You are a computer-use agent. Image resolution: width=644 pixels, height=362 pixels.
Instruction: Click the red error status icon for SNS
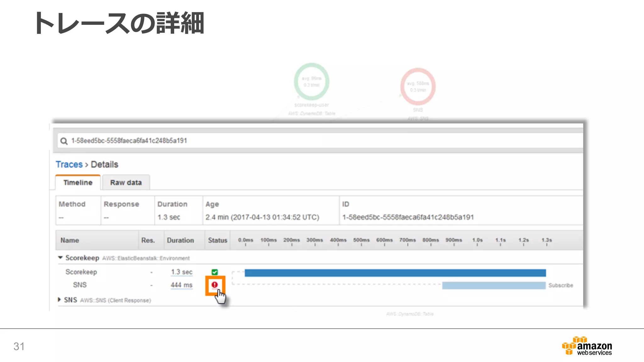215,285
